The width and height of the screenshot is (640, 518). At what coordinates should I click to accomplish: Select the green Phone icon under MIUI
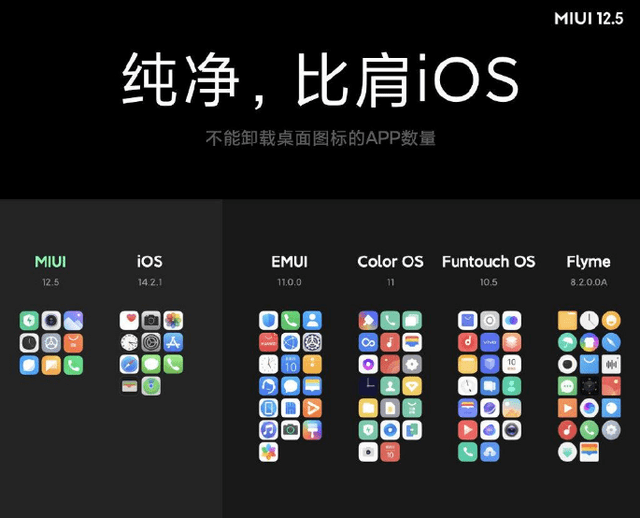click(x=73, y=365)
